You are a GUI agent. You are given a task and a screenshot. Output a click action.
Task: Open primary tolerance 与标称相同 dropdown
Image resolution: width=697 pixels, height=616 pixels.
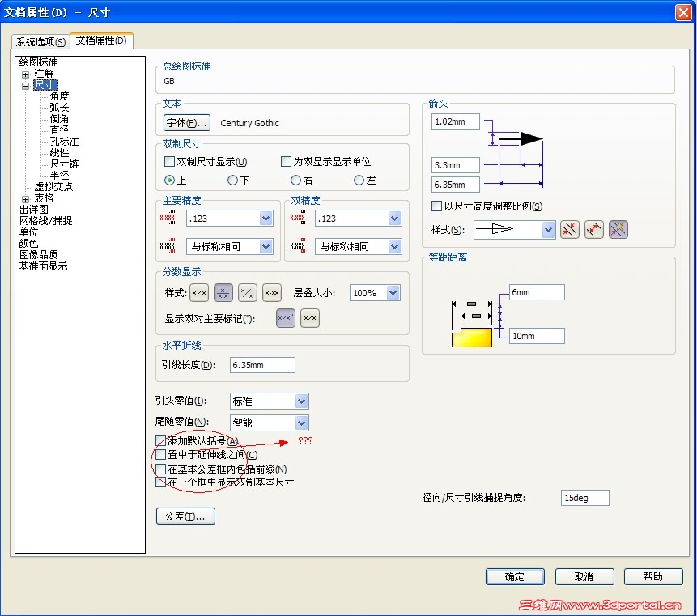[x=266, y=246]
